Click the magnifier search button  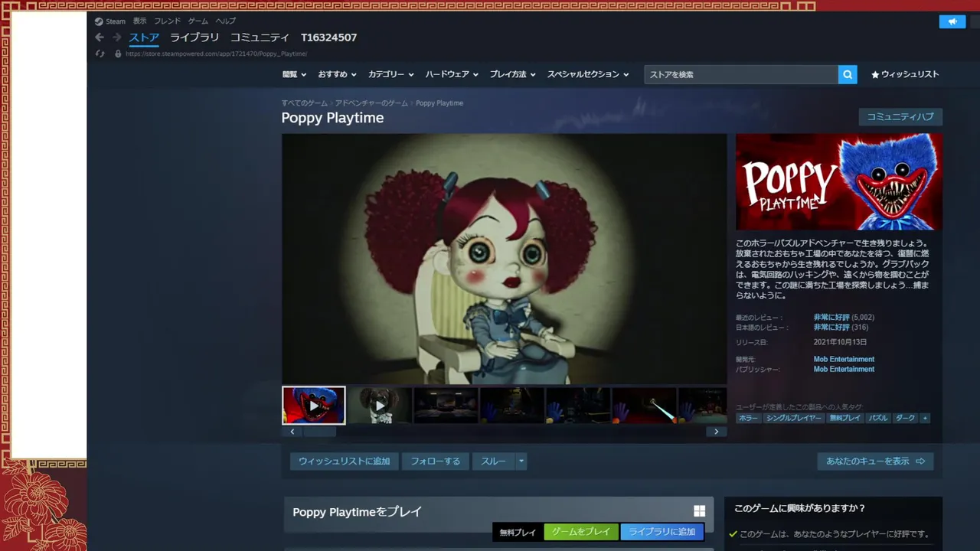pyautogui.click(x=848, y=74)
